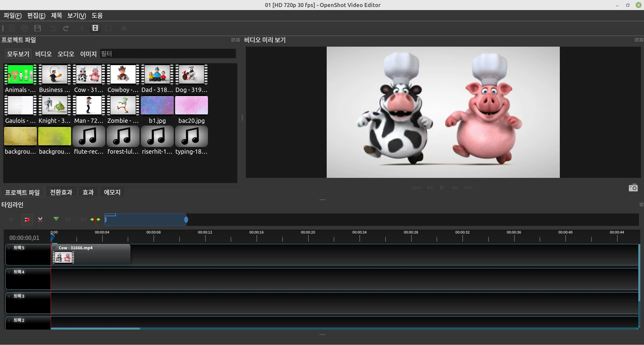Save the project with the floppy disk icon
644x345 pixels.
(38, 28)
